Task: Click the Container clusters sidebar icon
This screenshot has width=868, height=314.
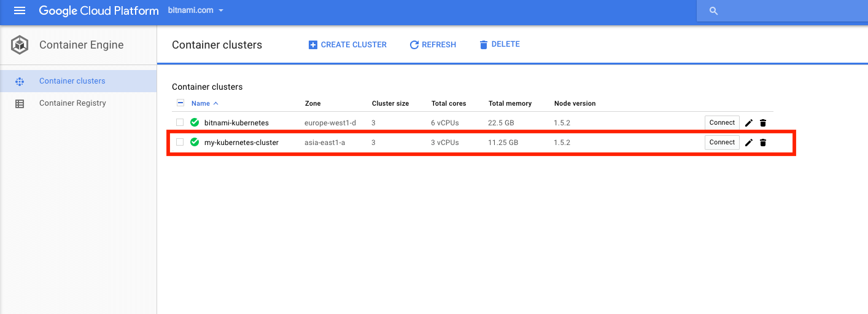Action: click(x=20, y=81)
